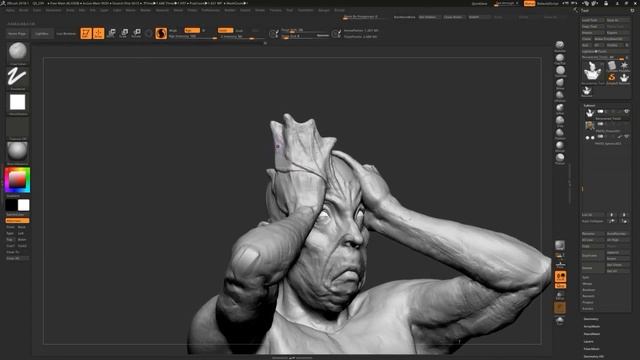Select the Move transform tool

click(111, 33)
